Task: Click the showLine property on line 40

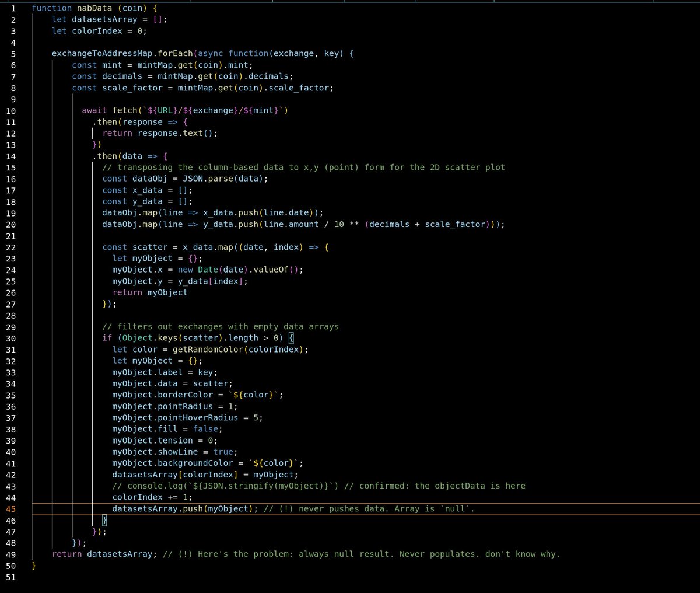Action: pyautogui.click(x=178, y=452)
